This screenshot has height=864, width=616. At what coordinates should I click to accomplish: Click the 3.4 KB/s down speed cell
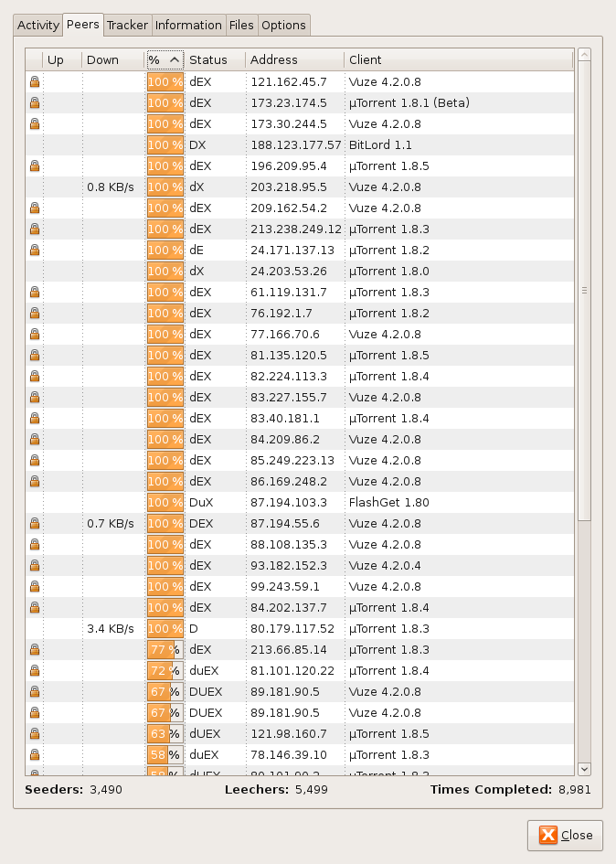[111, 629]
